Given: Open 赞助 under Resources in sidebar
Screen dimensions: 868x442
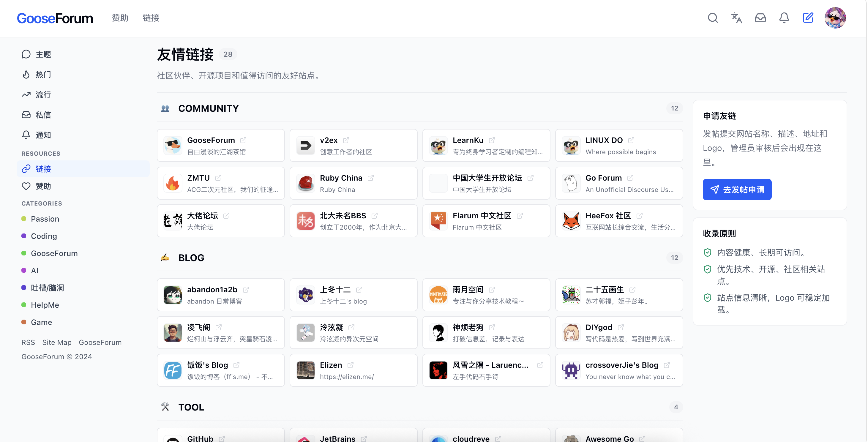Looking at the screenshot, I should pos(83,186).
